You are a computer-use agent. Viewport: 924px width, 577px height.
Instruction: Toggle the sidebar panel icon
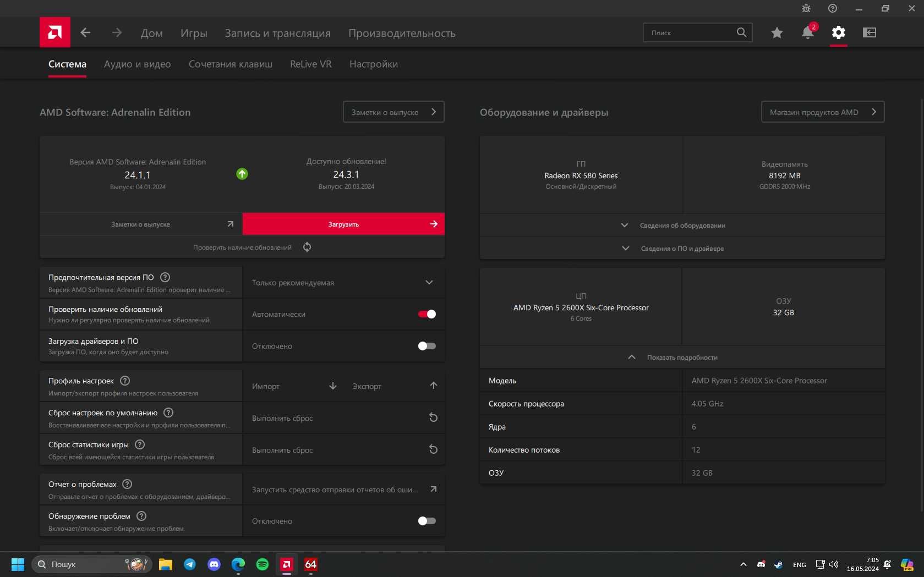pos(870,32)
